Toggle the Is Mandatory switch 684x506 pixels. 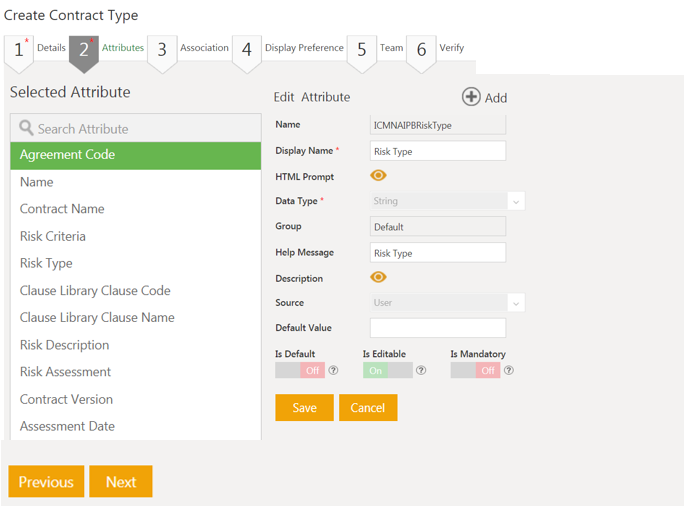(475, 370)
